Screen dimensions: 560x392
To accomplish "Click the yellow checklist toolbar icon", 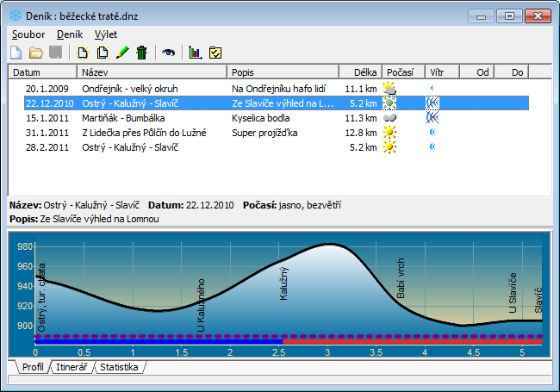I will [x=215, y=53].
